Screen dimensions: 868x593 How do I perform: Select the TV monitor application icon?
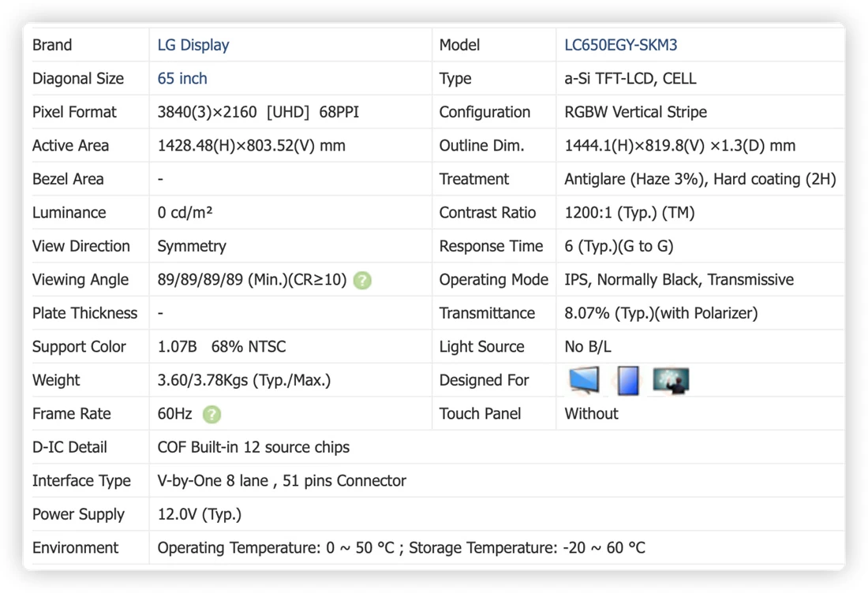coord(584,380)
